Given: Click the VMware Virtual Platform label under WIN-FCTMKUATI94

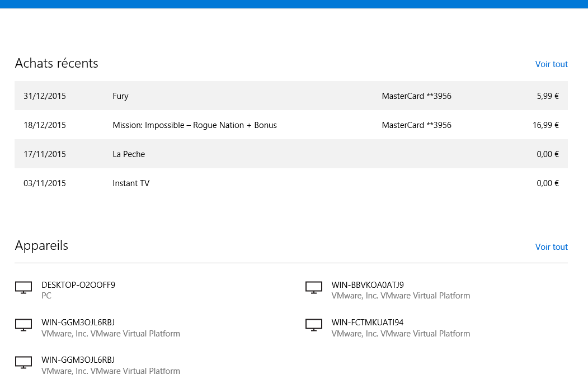Looking at the screenshot, I should [x=401, y=334].
